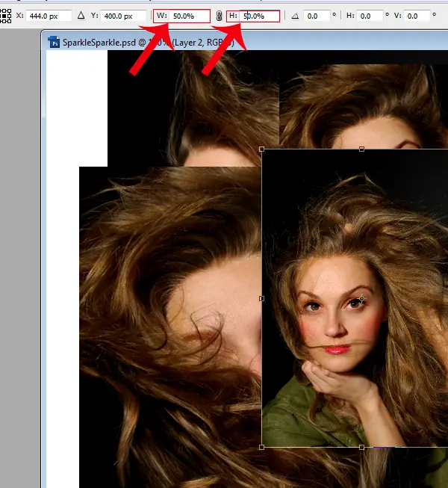Click the top-left transform corner handle

[261, 149]
